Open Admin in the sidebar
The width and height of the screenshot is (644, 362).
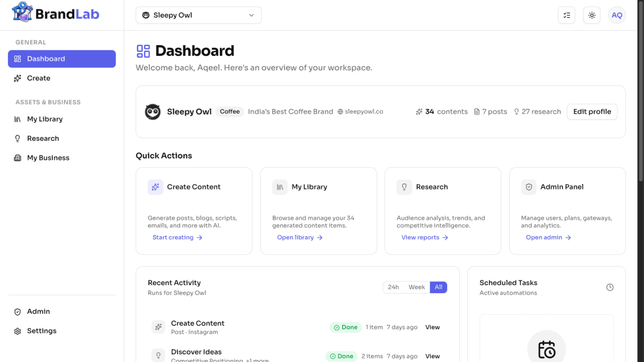[62, 312]
